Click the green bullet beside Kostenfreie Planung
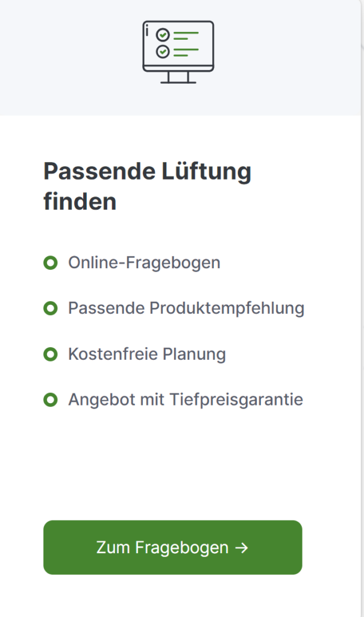The width and height of the screenshot is (364, 617). pos(51,354)
